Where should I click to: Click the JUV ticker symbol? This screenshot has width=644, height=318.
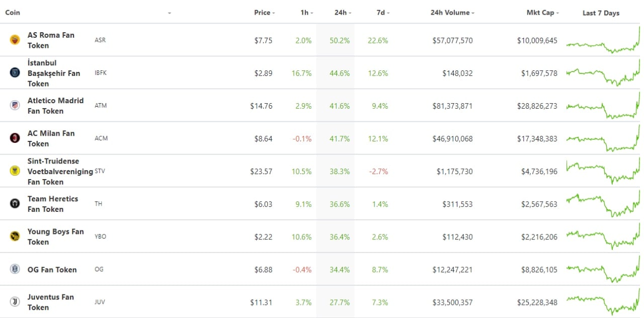click(100, 302)
